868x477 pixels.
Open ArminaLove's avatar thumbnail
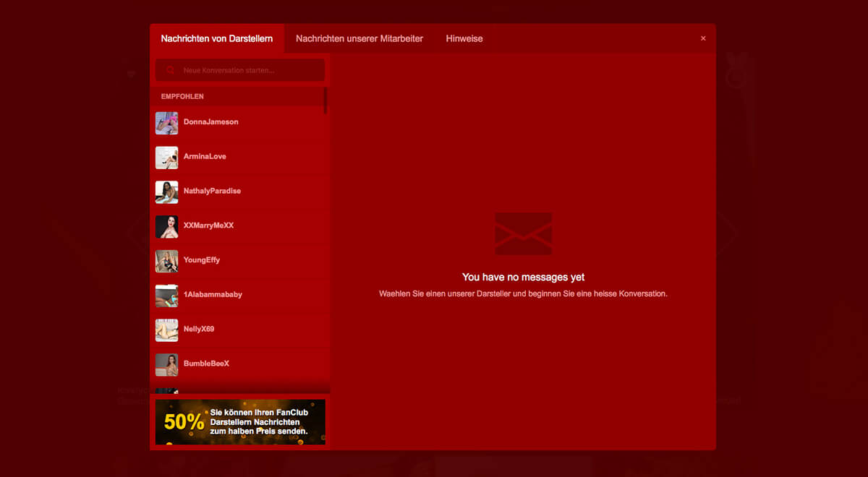(166, 158)
